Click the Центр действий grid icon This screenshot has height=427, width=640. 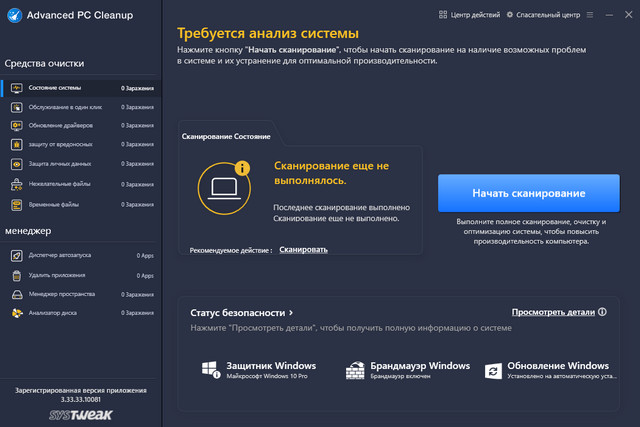tap(443, 15)
